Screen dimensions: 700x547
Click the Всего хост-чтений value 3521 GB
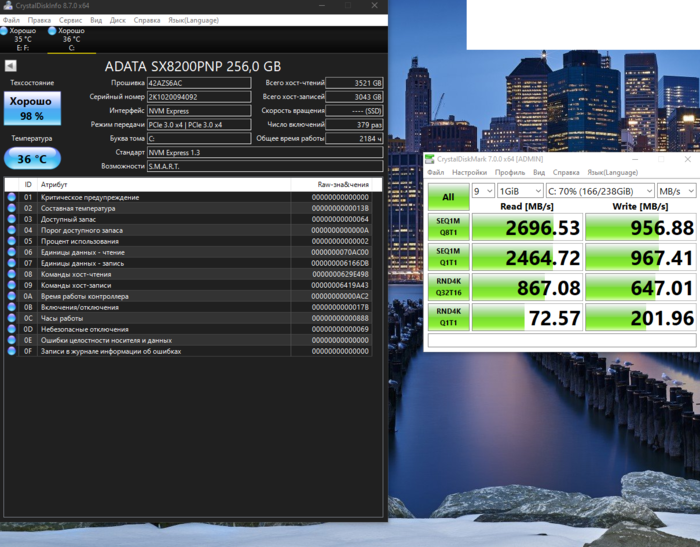coord(354,83)
